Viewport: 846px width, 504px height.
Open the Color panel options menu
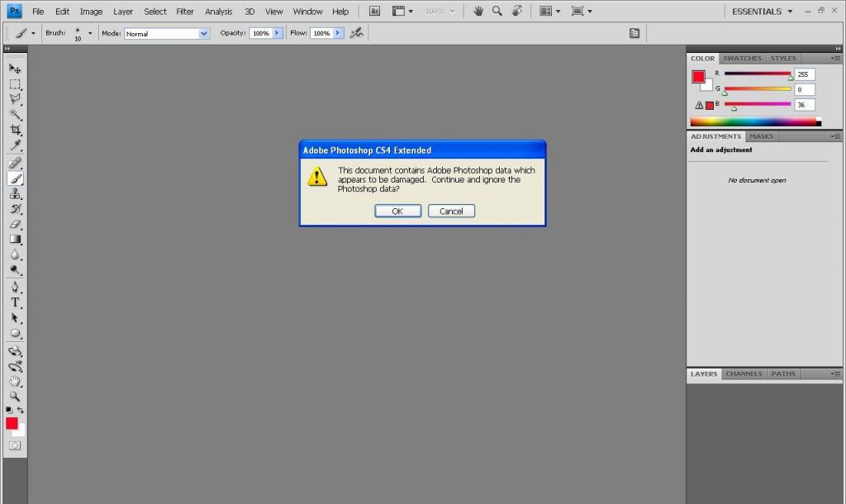coord(835,59)
